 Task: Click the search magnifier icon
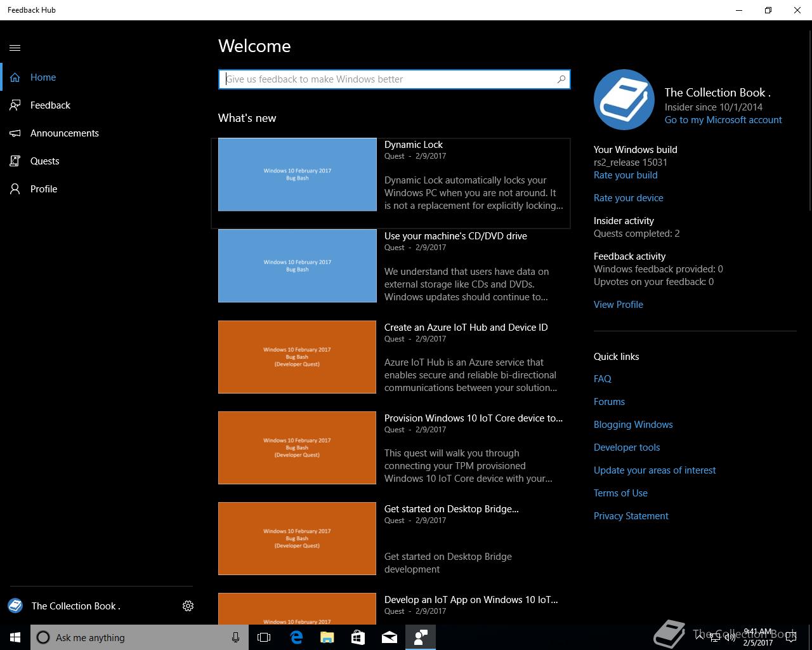click(x=561, y=79)
